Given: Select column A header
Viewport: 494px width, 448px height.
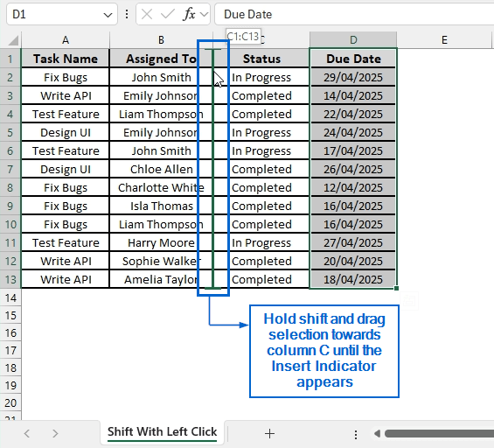Looking at the screenshot, I should [66, 40].
